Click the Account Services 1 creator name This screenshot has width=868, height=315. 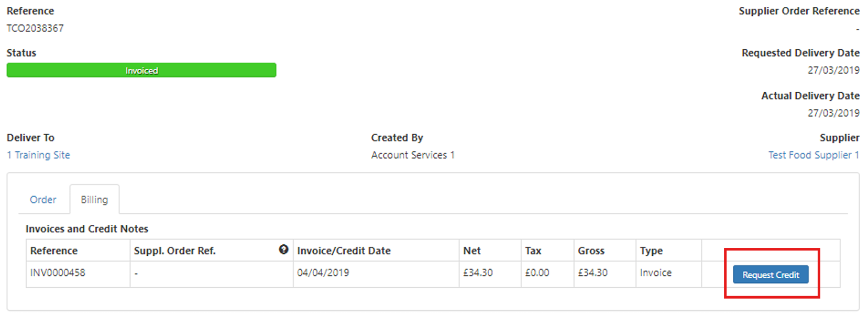[x=413, y=155]
